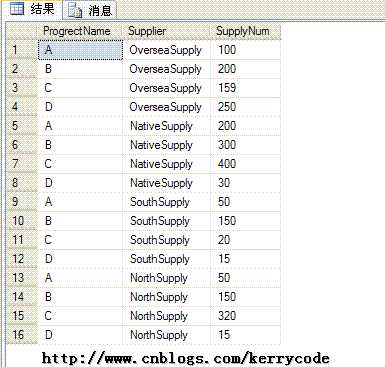Select row header number 4
This screenshot has width=385, height=367.
pyautogui.click(x=22, y=107)
